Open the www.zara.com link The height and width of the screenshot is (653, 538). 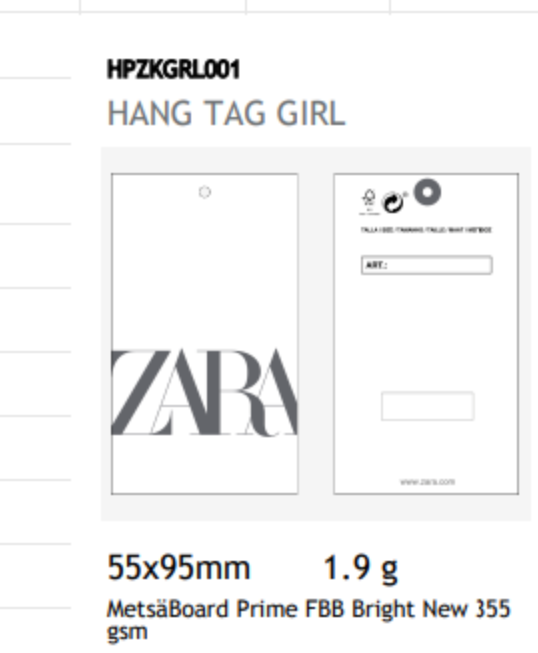coord(427,482)
